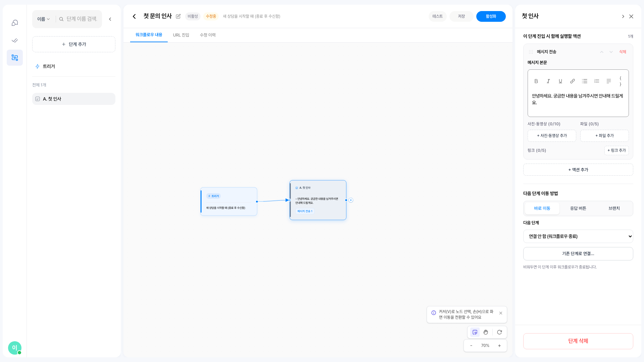The image size is (644, 362).
Task: Open the 이름 search filter dropdown
Action: point(44,19)
